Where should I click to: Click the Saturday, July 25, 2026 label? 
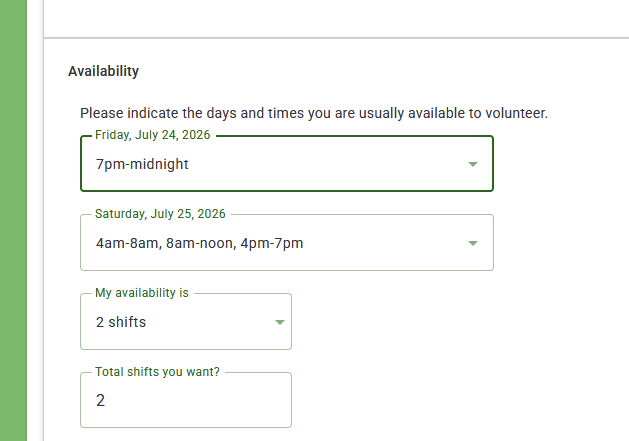[x=160, y=214]
